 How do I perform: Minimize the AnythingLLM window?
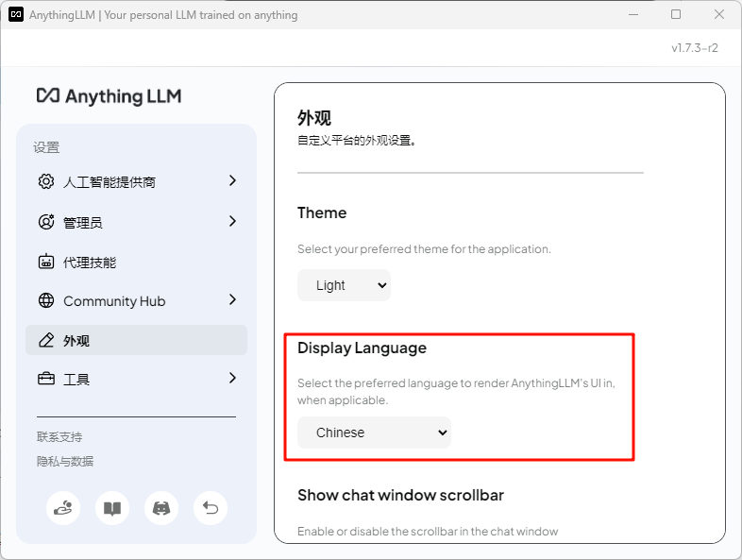pyautogui.click(x=633, y=15)
